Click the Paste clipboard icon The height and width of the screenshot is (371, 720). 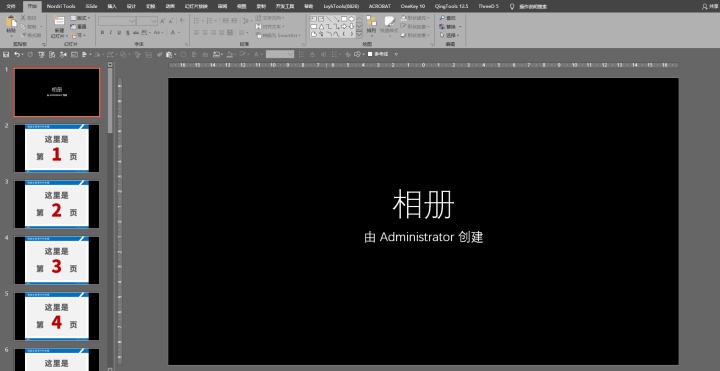tap(11, 21)
